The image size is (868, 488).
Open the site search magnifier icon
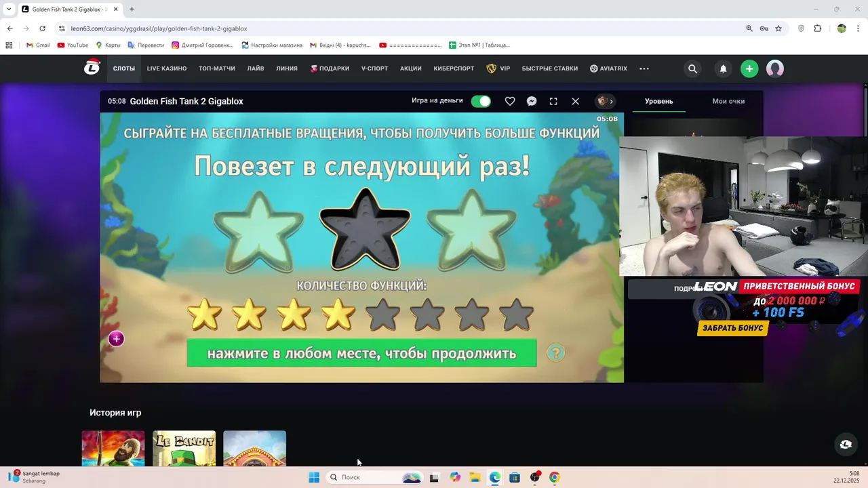692,68
